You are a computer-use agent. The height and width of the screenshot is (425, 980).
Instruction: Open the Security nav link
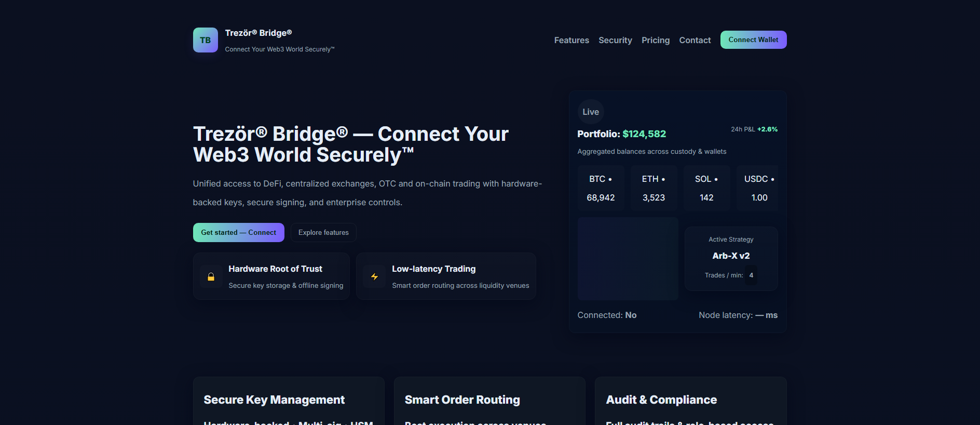pos(615,40)
